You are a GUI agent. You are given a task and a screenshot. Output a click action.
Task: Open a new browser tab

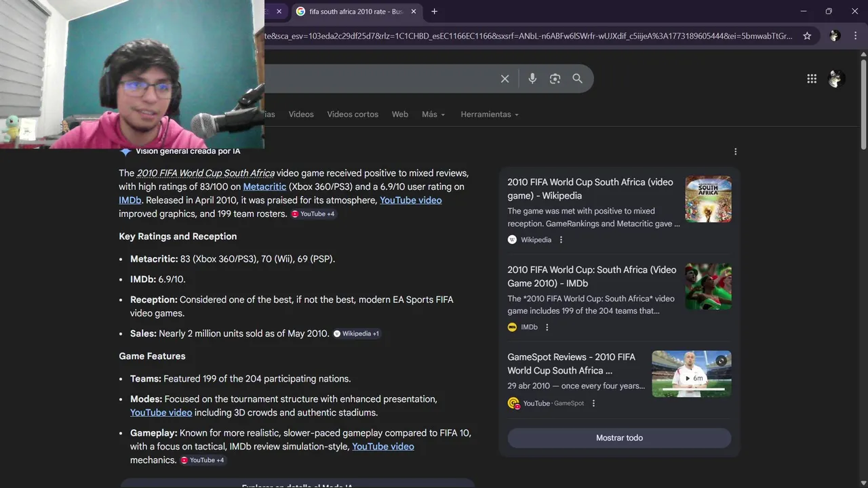click(x=434, y=12)
